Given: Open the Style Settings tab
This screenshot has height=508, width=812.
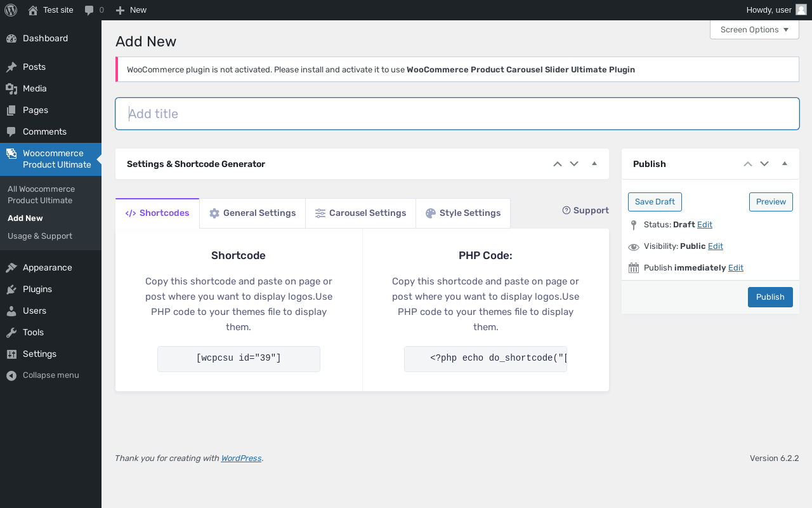Looking at the screenshot, I should tap(463, 213).
